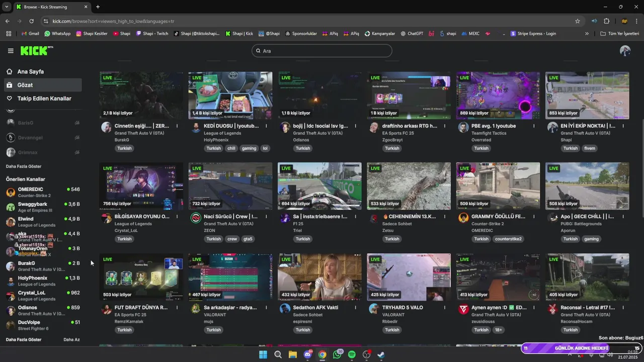Viewport: 644px width, 362px height.
Task: Collapse recommended channels with Daha Az
Action: [71, 339]
